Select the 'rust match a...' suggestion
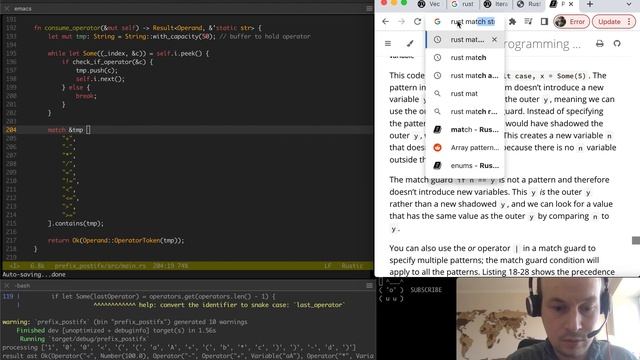The width and height of the screenshot is (640, 360). pos(464,76)
